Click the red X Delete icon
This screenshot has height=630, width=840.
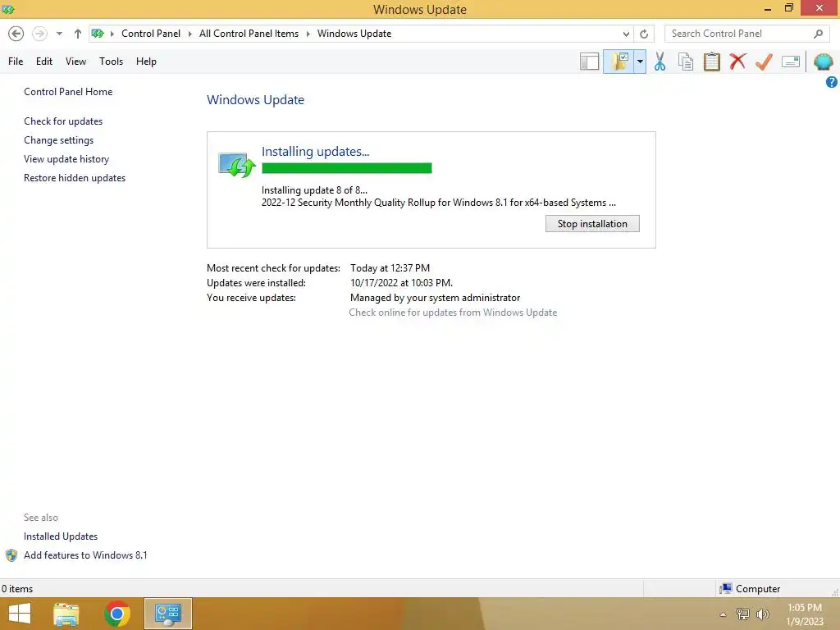737,61
